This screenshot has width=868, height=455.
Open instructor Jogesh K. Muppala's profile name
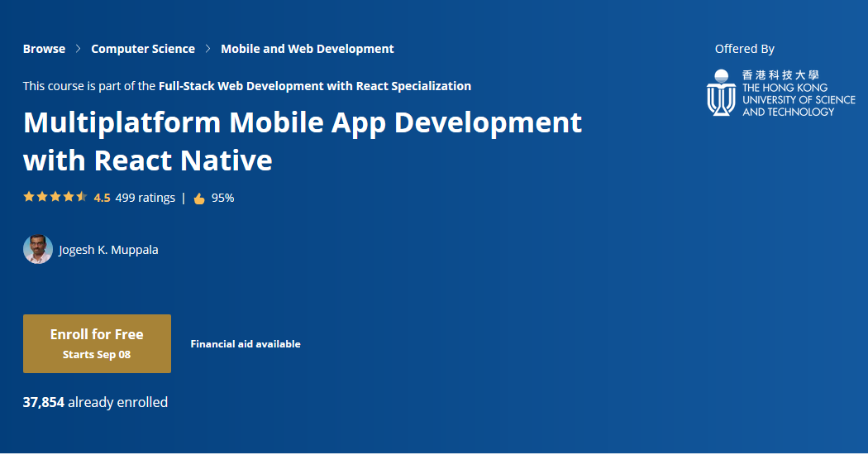[x=108, y=250]
